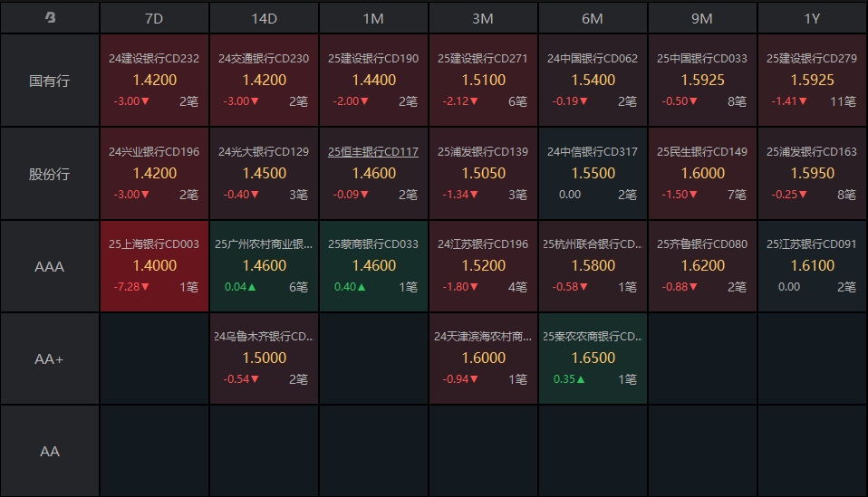Open the 25浦发银行CD139 cell
Image resolution: width=868 pixels, height=497 pixels.
click(x=483, y=174)
